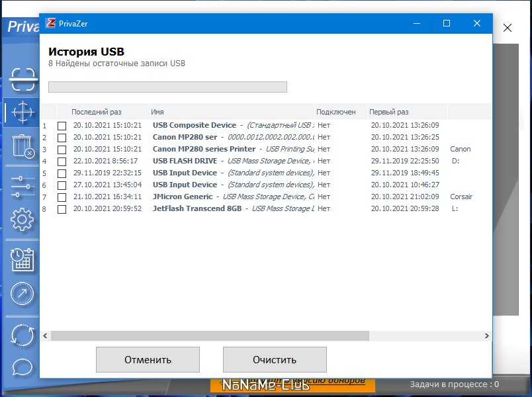Select the Canon MP280 series Printer entry

204,149
